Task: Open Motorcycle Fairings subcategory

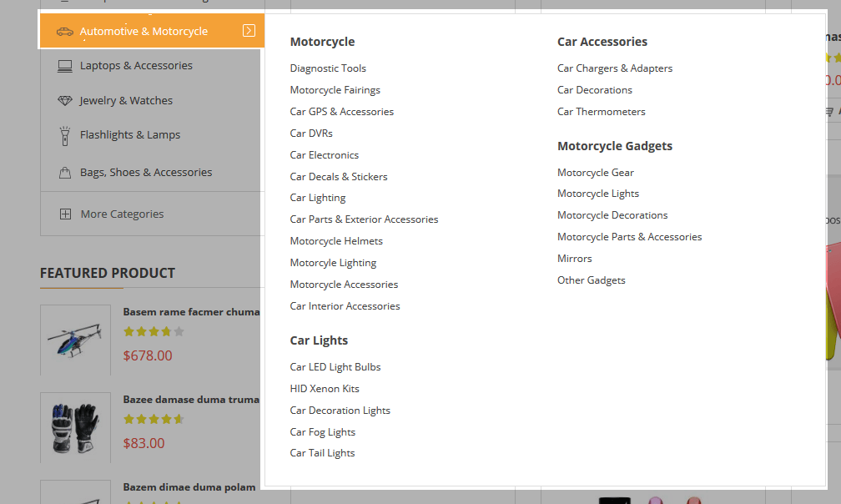Action: [335, 90]
